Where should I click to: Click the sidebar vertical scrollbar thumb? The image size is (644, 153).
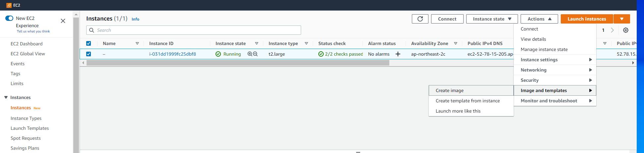pyautogui.click(x=76, y=85)
